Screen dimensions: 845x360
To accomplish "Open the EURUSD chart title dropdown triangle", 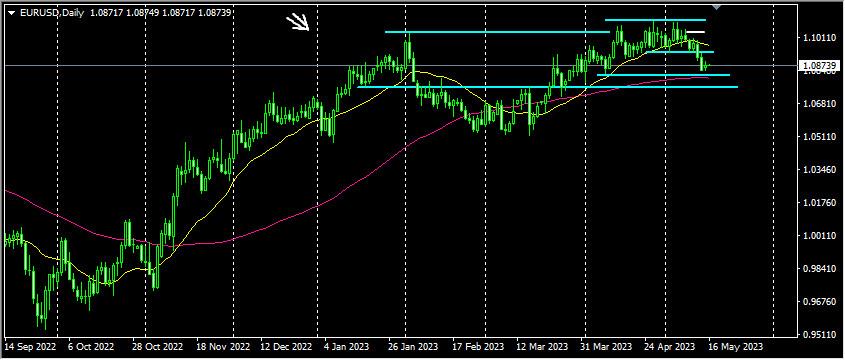I will (x=11, y=12).
